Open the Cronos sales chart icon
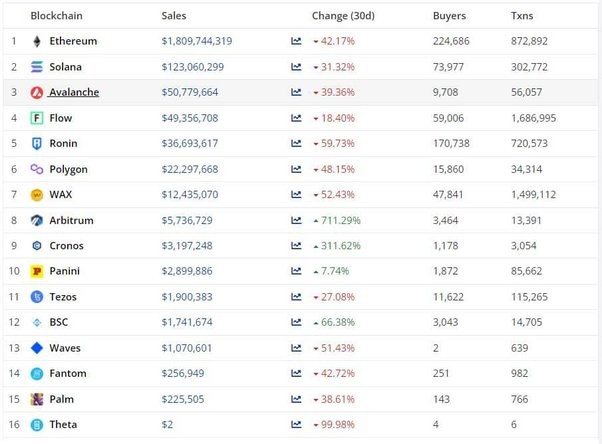602x444 pixels. pyautogui.click(x=296, y=245)
